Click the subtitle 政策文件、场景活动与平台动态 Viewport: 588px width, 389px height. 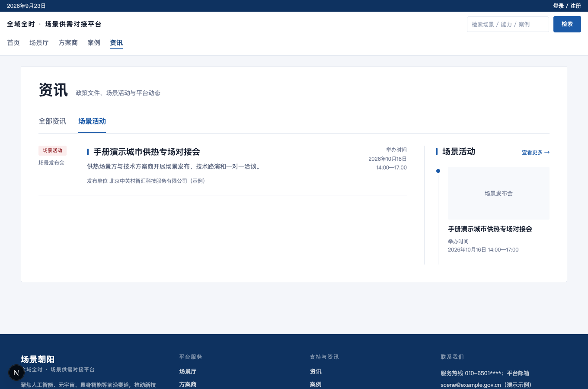118,93
